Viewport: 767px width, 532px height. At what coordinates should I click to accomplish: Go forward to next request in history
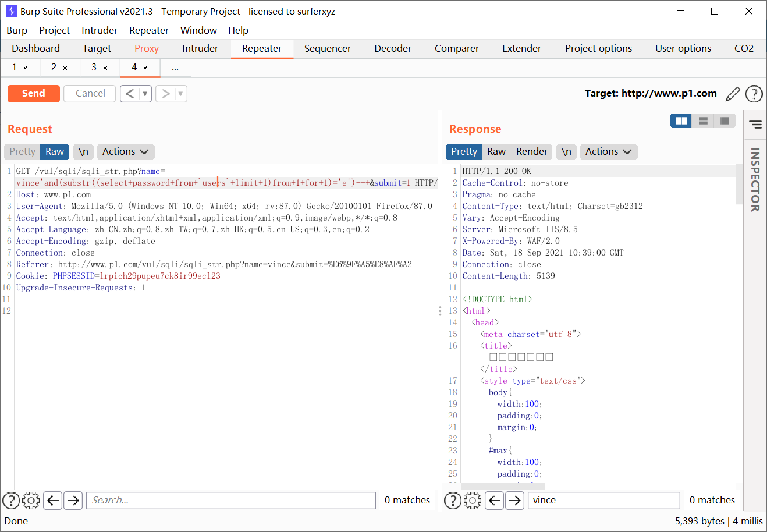pyautogui.click(x=165, y=94)
